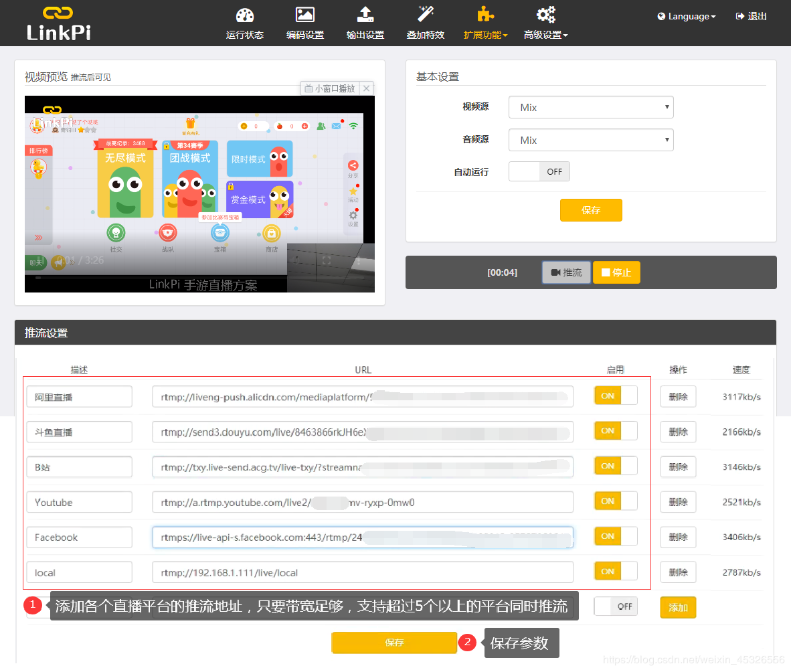Click the 2787kb/s speed value
Image resolution: width=791 pixels, height=672 pixels.
tap(741, 572)
